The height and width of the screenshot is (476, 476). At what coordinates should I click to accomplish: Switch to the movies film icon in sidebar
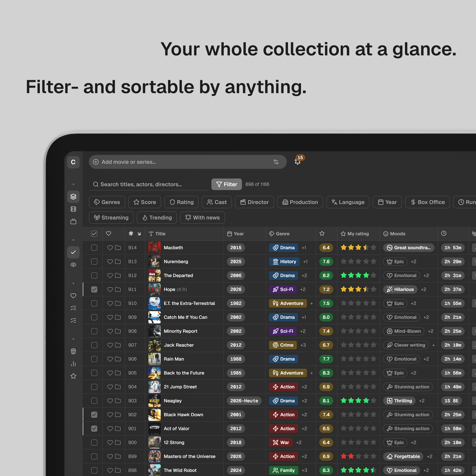73,209
